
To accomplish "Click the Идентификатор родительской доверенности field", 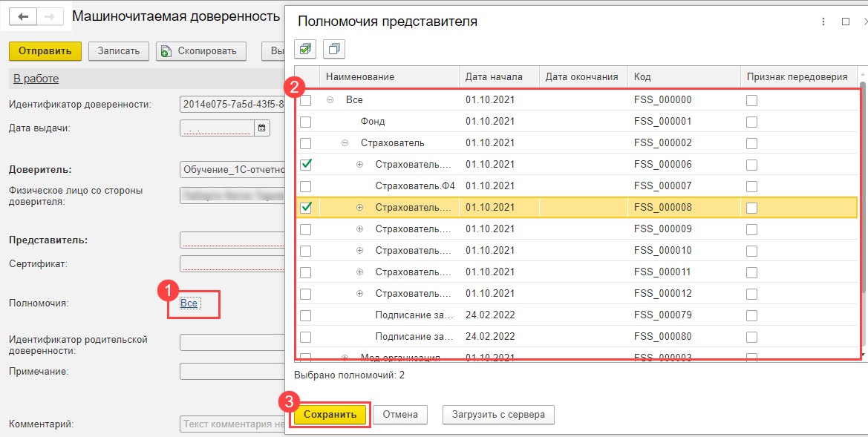I will coord(232,343).
